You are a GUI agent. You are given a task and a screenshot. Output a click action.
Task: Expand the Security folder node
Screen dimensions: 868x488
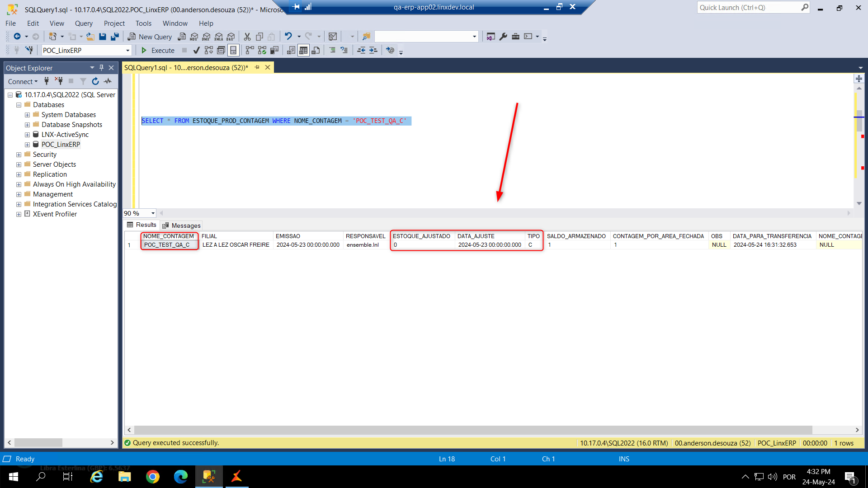[x=19, y=155]
